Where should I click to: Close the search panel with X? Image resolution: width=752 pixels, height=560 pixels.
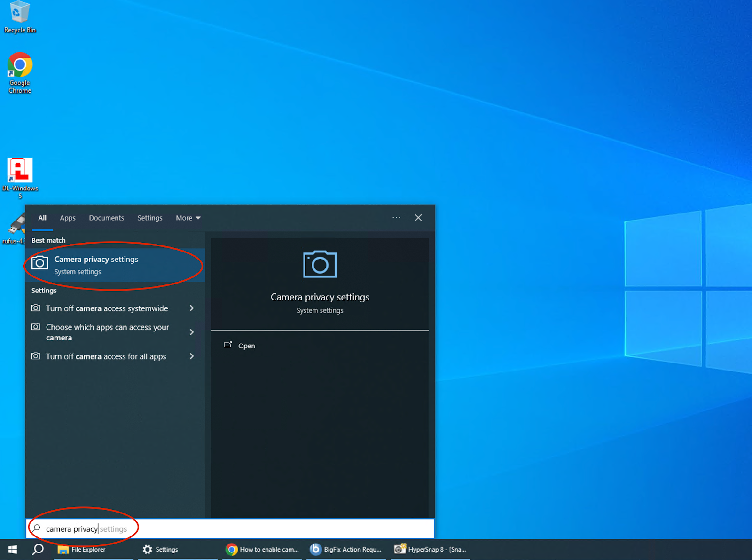point(418,218)
